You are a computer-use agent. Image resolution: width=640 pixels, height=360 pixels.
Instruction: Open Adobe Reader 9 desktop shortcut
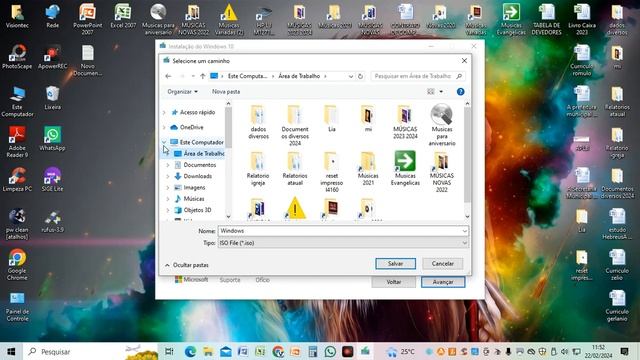[17, 142]
